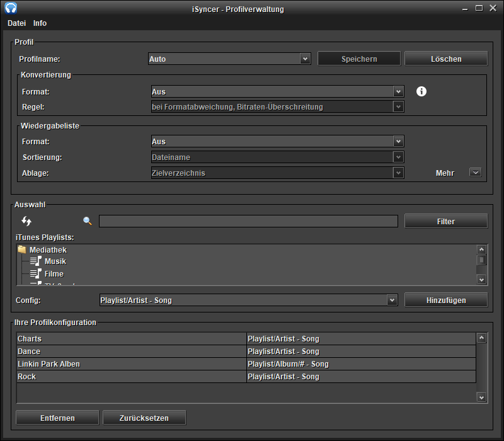
Task: Click the playlist list scroll down arrow
Action: tap(481, 280)
